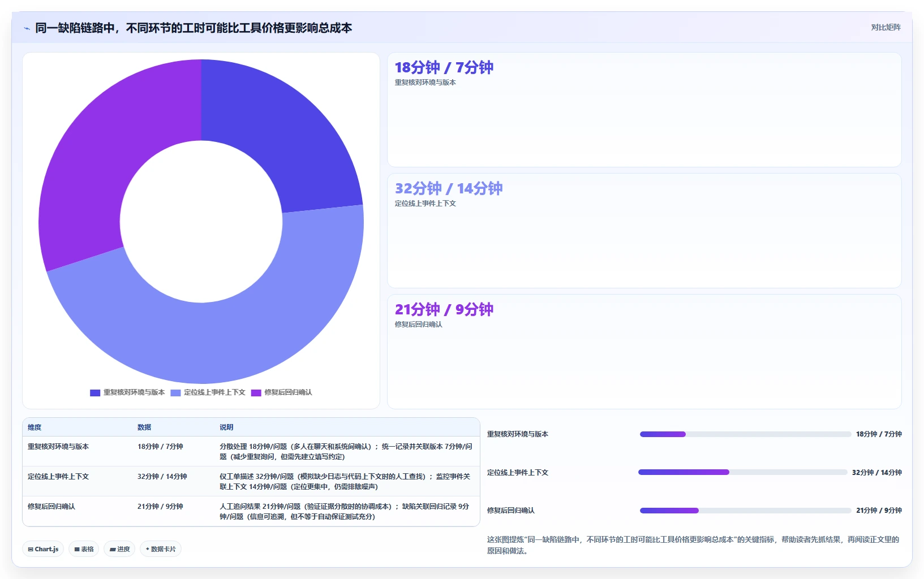Click 修复后回归确认 caption in third card
Image resolution: width=924 pixels, height=579 pixels.
click(x=419, y=325)
